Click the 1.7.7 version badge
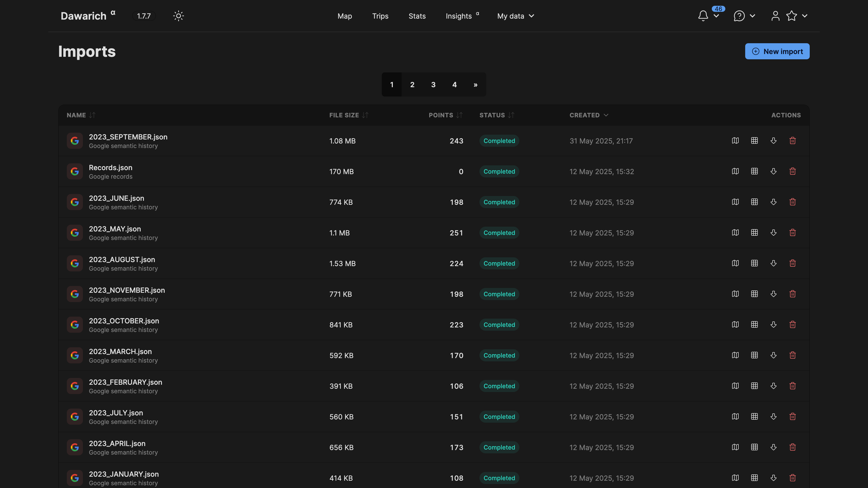Image resolution: width=868 pixels, height=488 pixels. 144,16
